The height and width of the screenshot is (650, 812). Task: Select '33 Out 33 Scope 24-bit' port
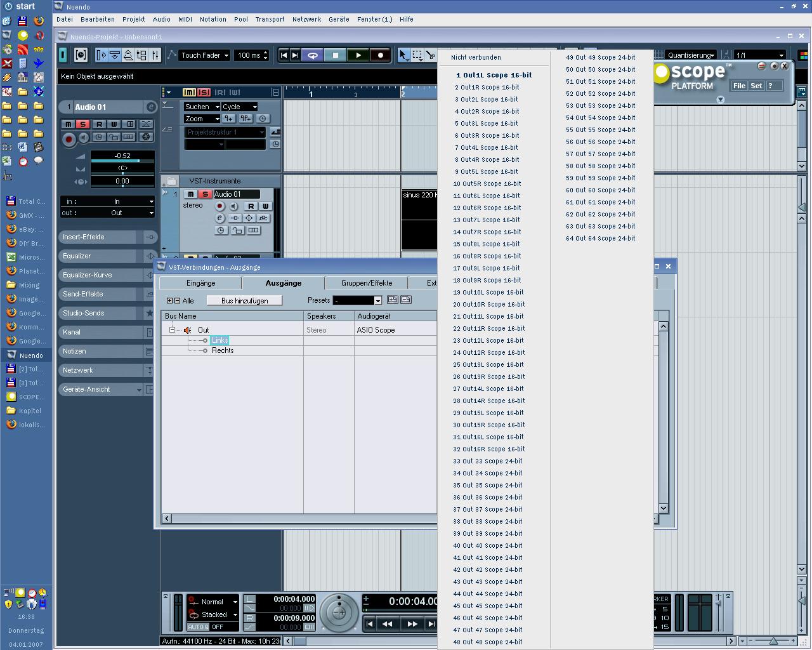point(488,461)
